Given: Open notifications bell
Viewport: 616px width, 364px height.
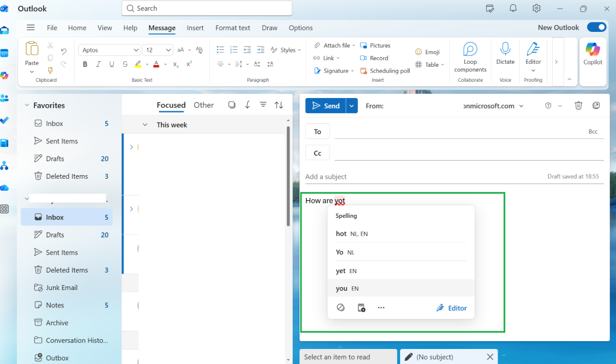Looking at the screenshot, I should (513, 8).
